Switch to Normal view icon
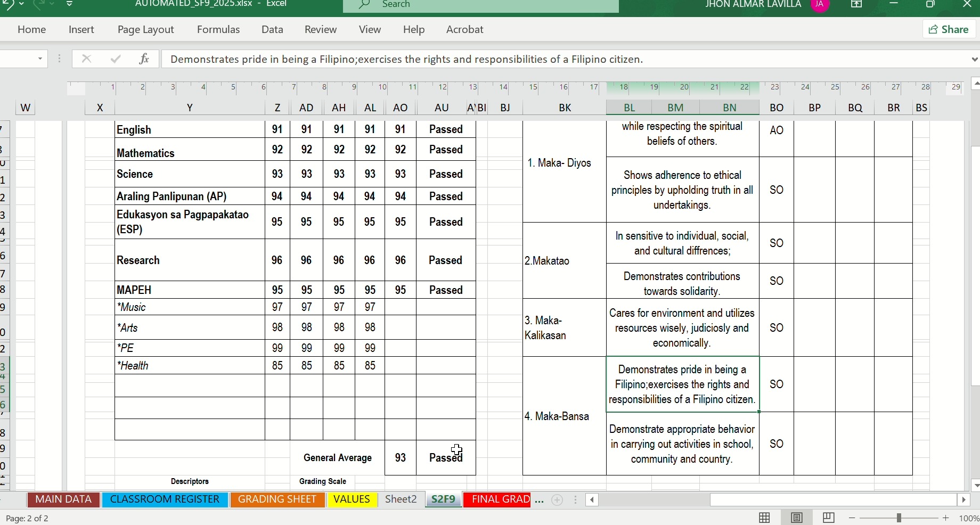The width and height of the screenshot is (980, 525). click(765, 518)
